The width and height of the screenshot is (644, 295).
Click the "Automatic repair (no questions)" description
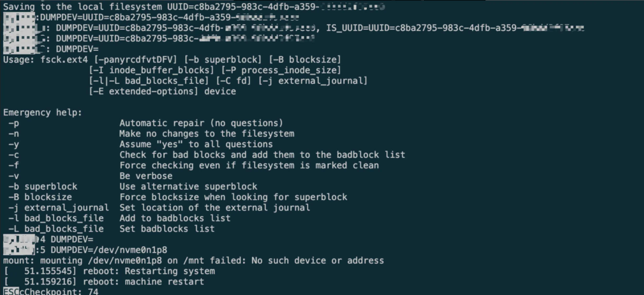click(201, 123)
